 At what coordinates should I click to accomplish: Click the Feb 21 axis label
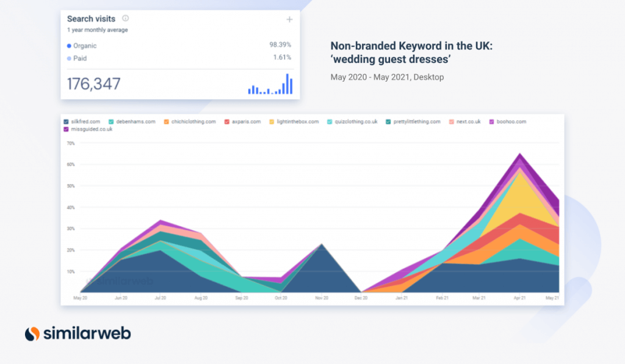pyautogui.click(x=442, y=298)
